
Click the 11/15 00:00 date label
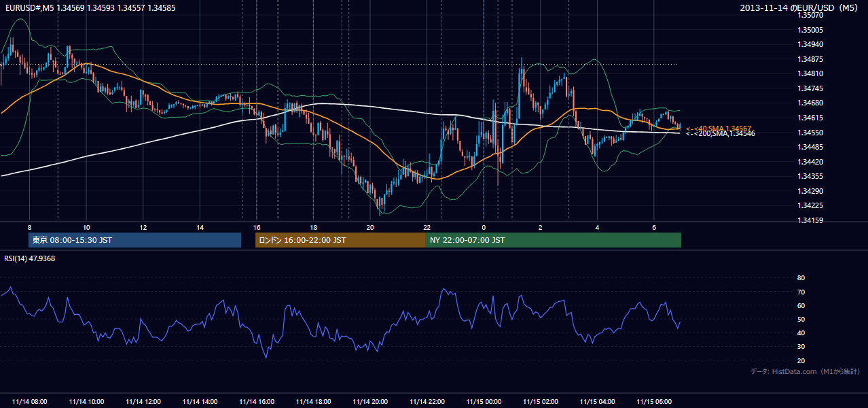tap(484, 402)
